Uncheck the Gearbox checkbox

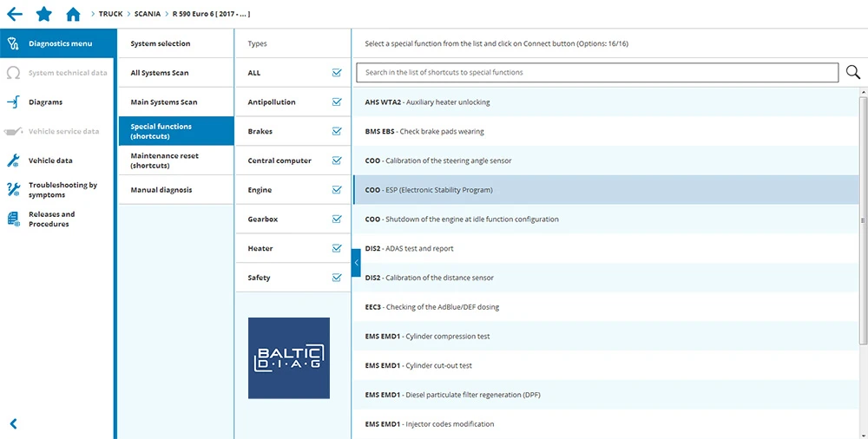337,219
